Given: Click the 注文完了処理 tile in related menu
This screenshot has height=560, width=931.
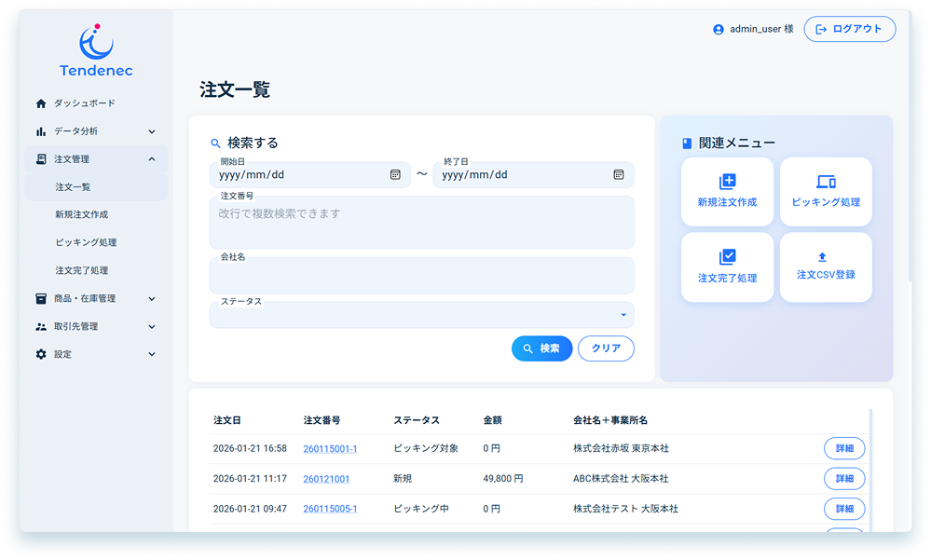Looking at the screenshot, I should tap(727, 266).
